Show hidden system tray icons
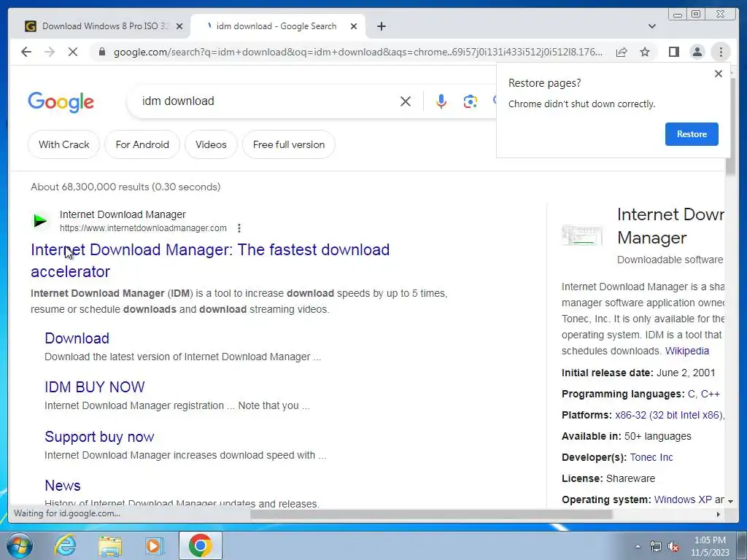 click(x=638, y=546)
